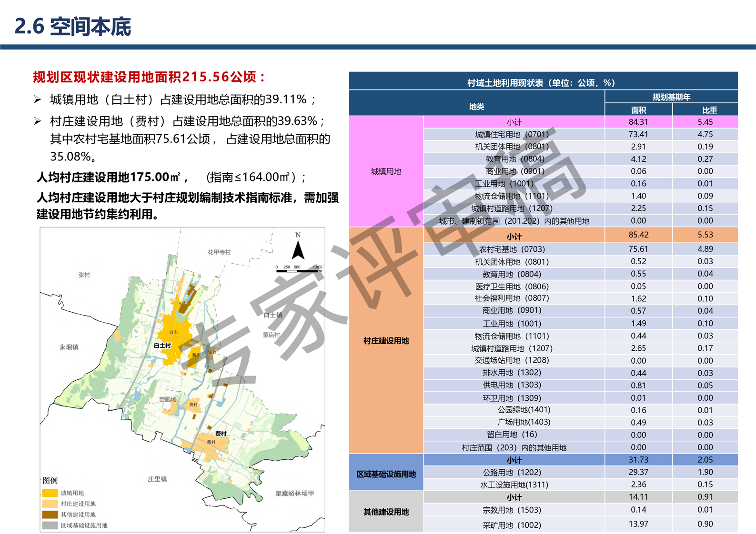756x534 pixels.
Task: Select the orange 村庄建设用地 category cell
Action: pyautogui.click(x=386, y=341)
